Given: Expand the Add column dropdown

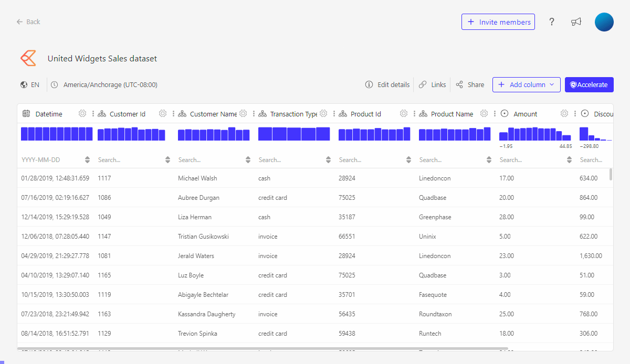Looking at the screenshot, I should 552,84.
